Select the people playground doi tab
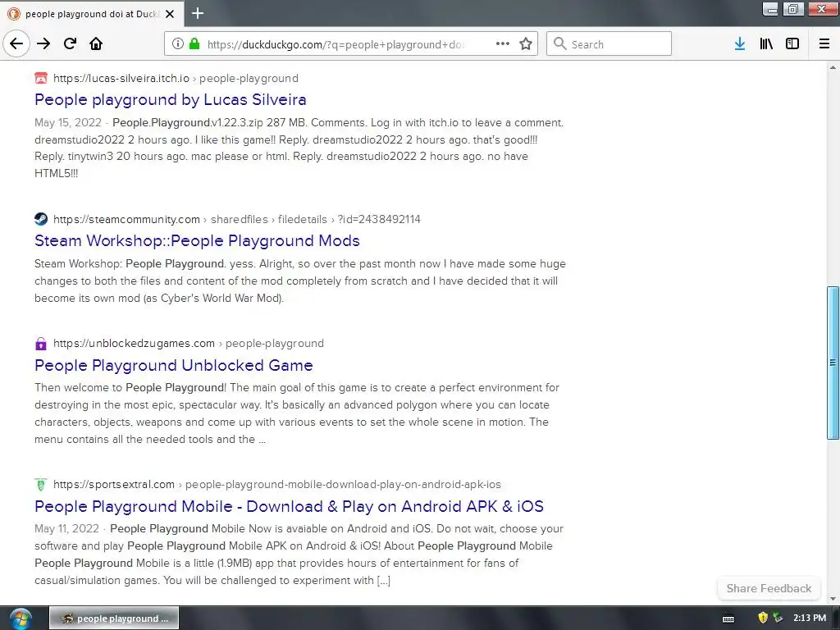This screenshot has height=630, width=840. (92, 14)
